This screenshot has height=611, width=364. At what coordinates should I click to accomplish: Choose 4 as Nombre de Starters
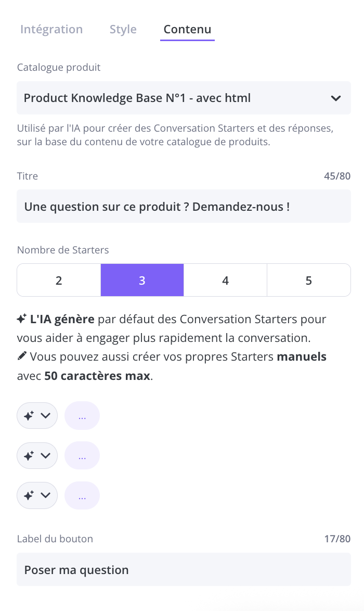pyautogui.click(x=225, y=281)
